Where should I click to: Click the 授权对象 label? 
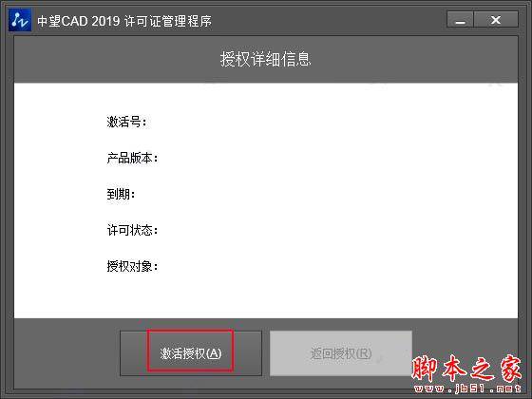pyautogui.click(x=132, y=266)
